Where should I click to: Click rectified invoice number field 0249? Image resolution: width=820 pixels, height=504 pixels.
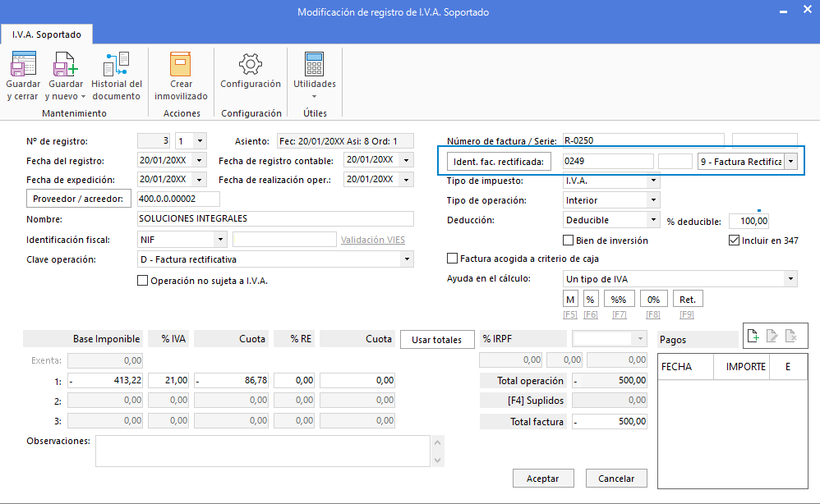[608, 161]
